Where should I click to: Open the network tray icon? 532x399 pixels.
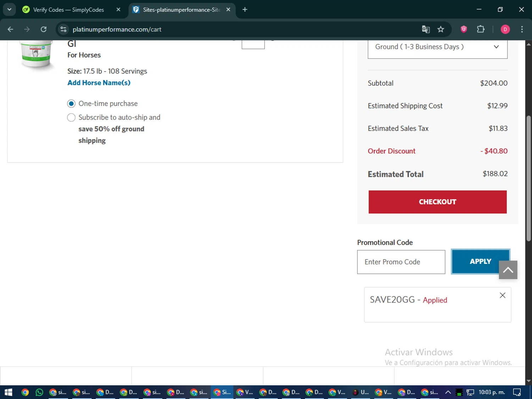(x=470, y=392)
